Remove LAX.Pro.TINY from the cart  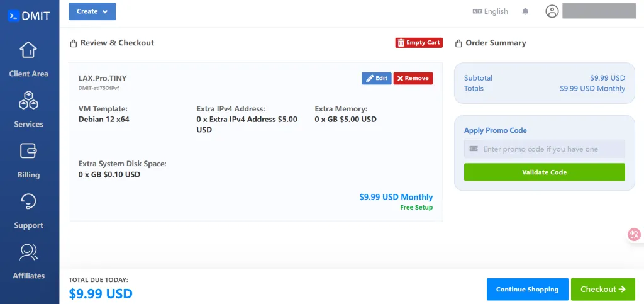(413, 78)
